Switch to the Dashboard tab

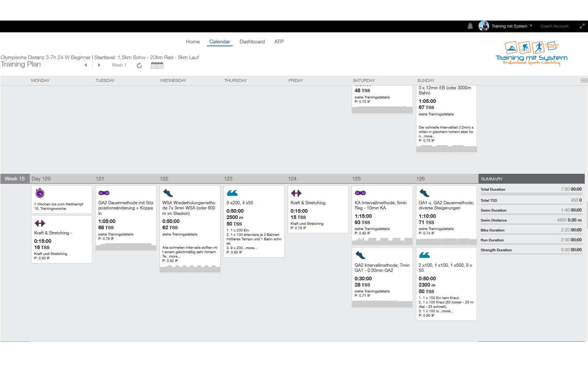pyautogui.click(x=252, y=42)
